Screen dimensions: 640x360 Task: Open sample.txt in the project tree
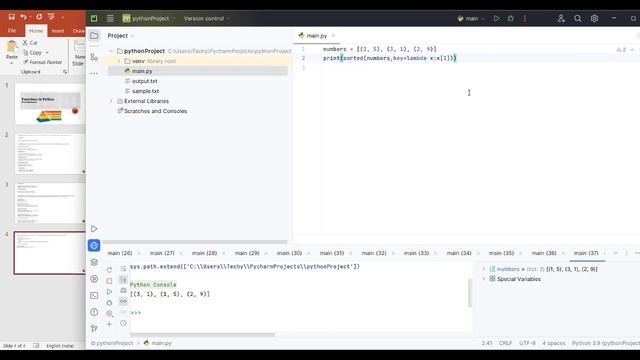(x=145, y=91)
